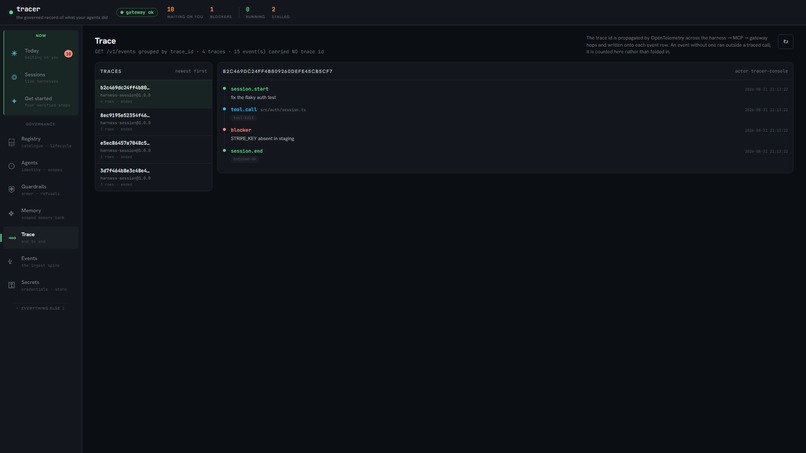This screenshot has height=453, width=806.
Task: Click the Waiting on you counter
Action: (185, 13)
